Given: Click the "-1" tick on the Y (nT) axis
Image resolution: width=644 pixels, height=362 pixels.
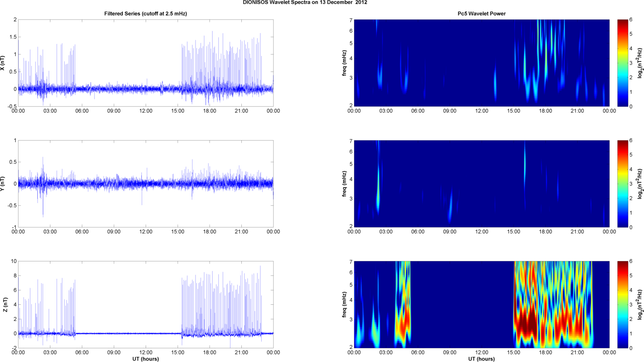Looking at the screenshot, I should [14, 227].
